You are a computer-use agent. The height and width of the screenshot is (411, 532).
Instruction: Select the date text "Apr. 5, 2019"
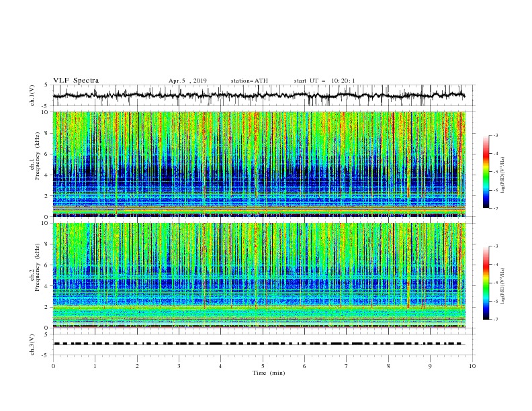[187, 81]
